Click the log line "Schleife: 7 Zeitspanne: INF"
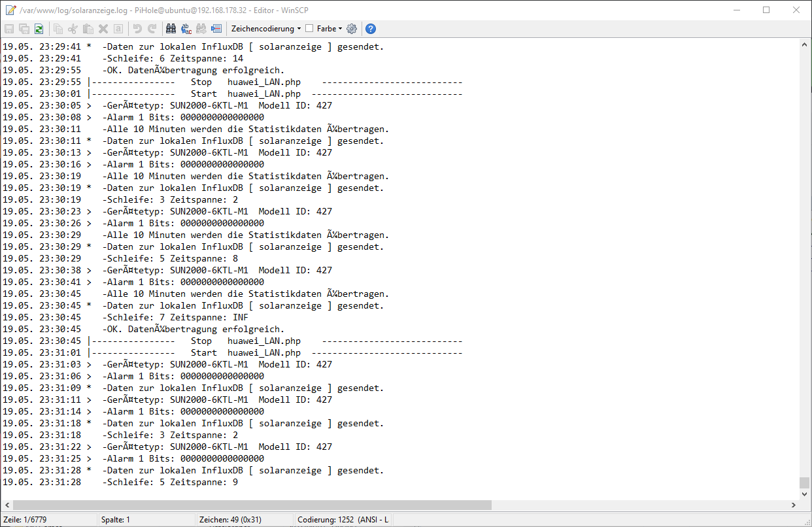The height and width of the screenshot is (527, 812). pyautogui.click(x=175, y=317)
